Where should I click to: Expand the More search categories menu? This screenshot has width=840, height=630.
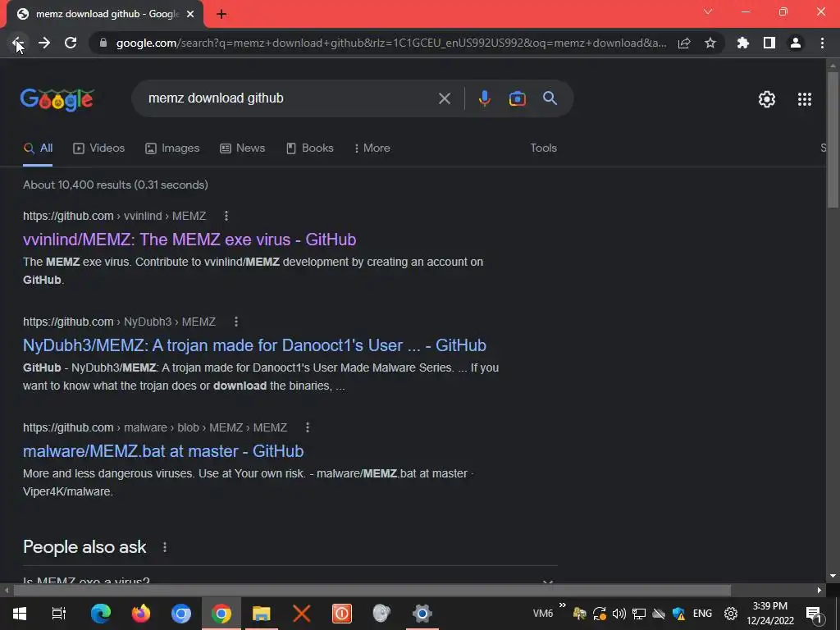(372, 148)
